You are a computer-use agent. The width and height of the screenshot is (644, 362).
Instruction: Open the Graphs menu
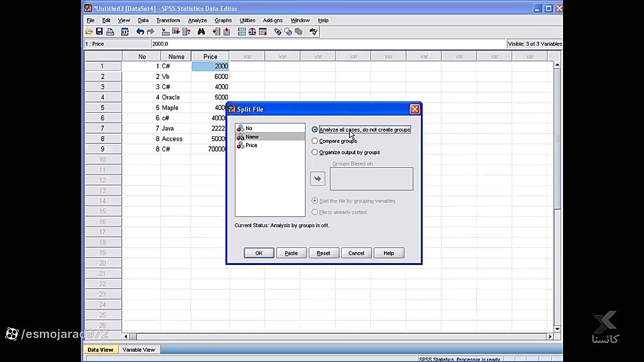click(x=223, y=20)
